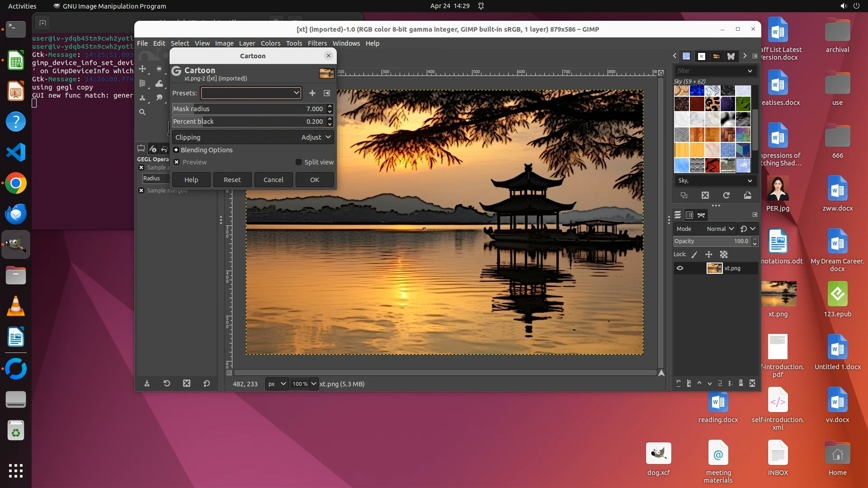Enable the Split view checkbox
Screen dimensions: 868x488
[298, 162]
